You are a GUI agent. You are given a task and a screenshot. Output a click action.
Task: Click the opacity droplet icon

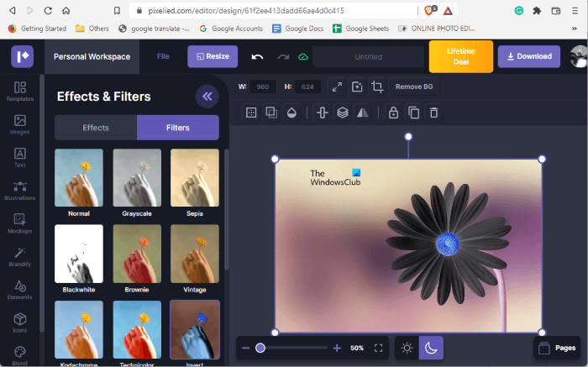click(x=291, y=113)
